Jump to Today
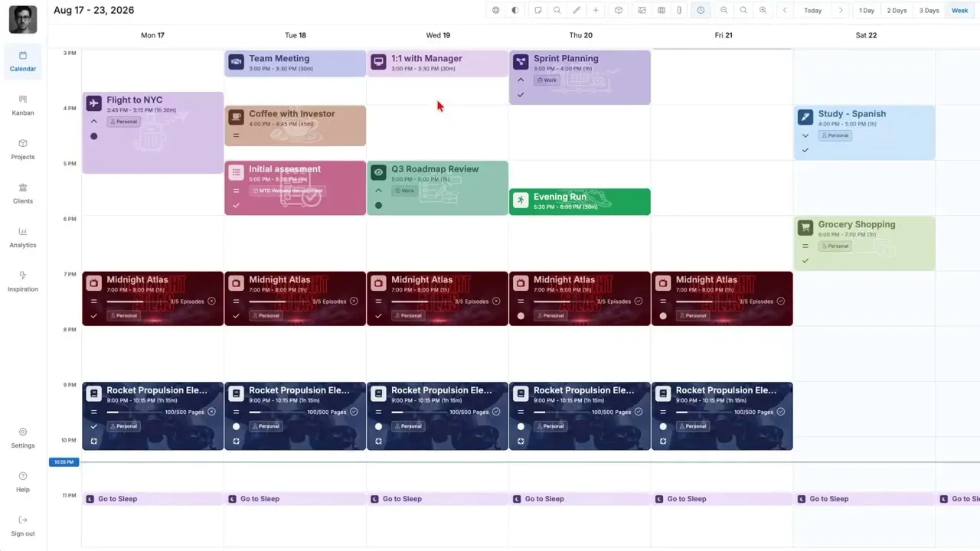 point(813,11)
